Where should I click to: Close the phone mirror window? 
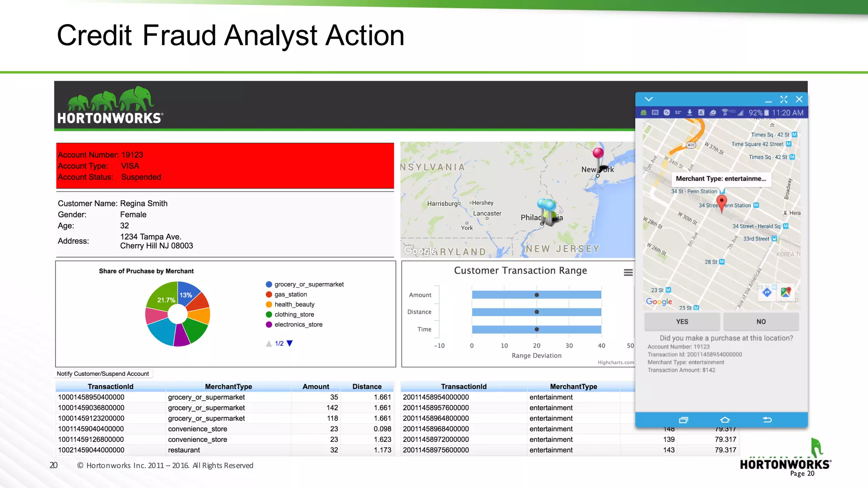click(x=799, y=99)
